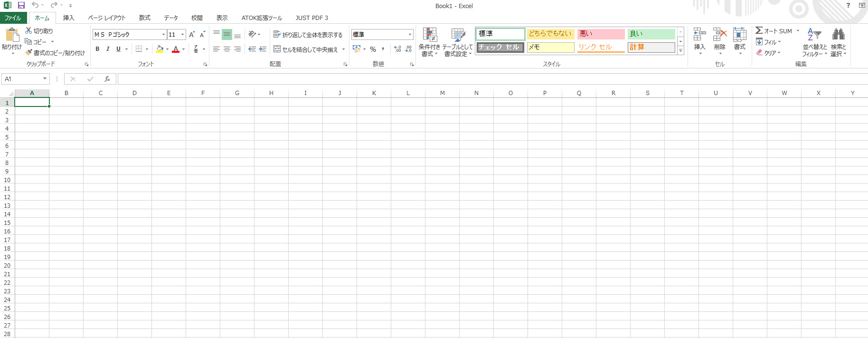
Task: Apply borders with the border icon
Action: click(139, 49)
